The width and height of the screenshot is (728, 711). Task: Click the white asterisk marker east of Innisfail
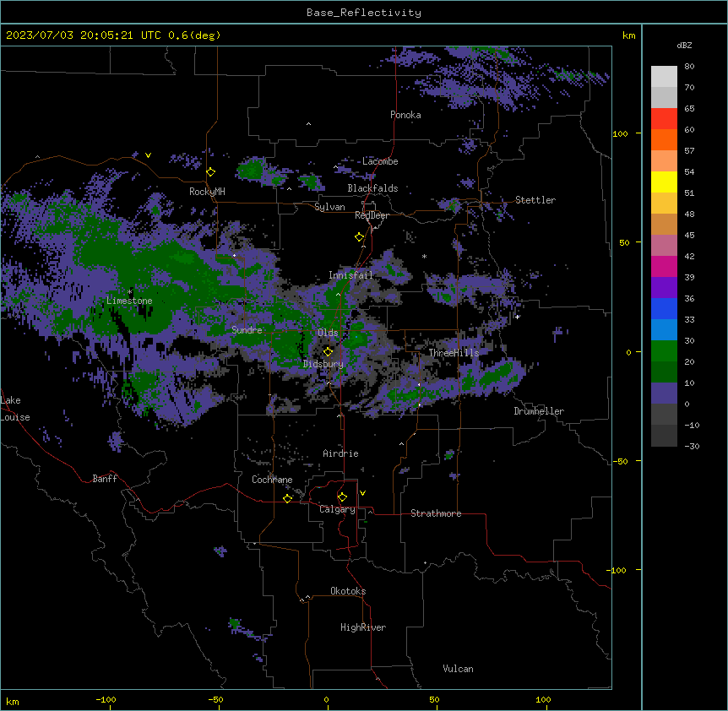[x=424, y=256]
